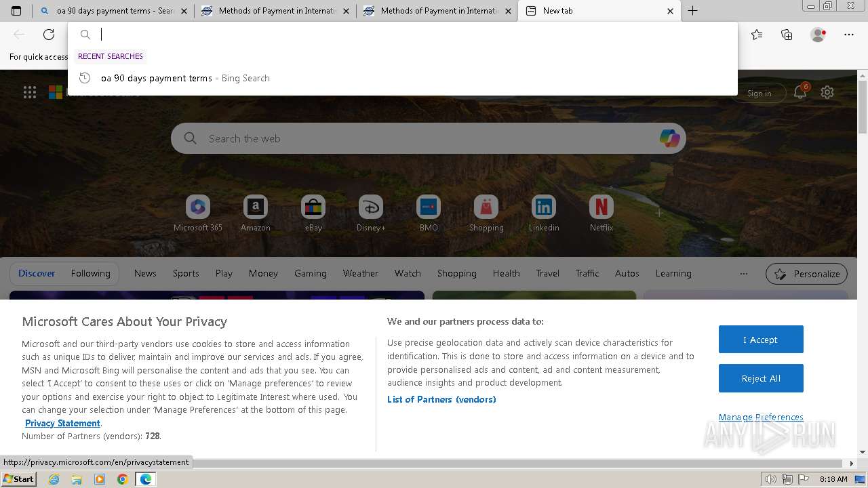868x488 pixels.
Task: Open the Shopping feed category
Action: 457,273
